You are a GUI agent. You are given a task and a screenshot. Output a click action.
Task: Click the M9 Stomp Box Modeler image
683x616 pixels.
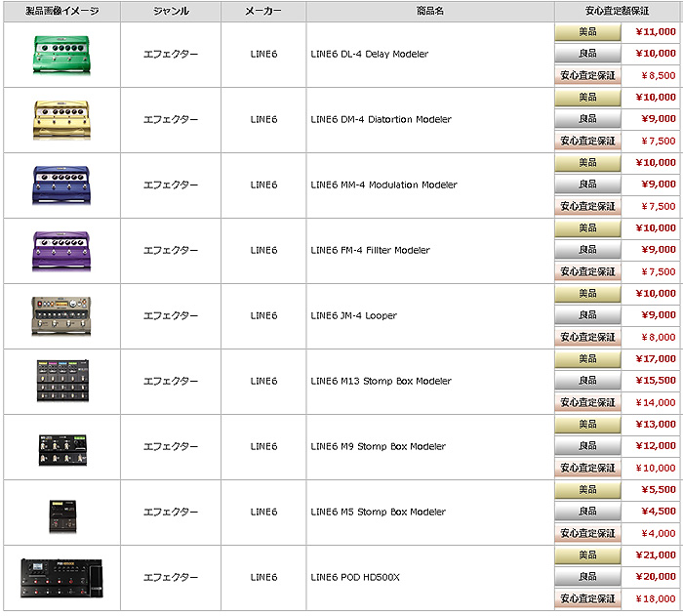coord(62,450)
